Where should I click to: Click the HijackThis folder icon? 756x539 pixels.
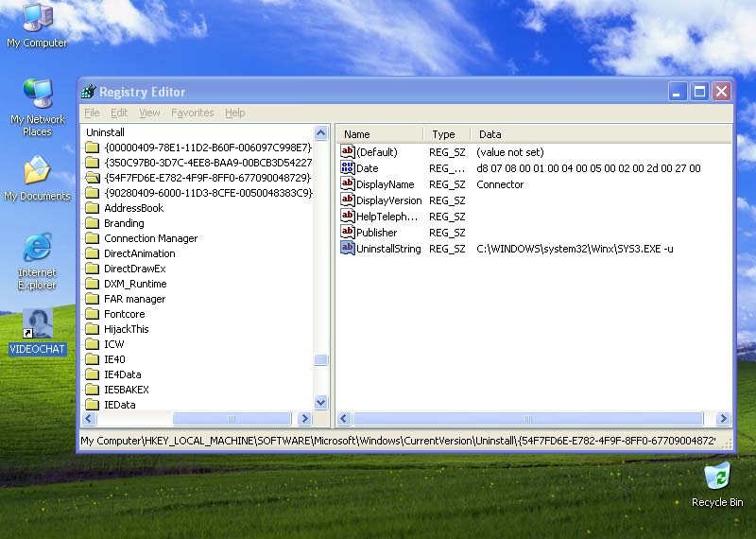click(92, 329)
